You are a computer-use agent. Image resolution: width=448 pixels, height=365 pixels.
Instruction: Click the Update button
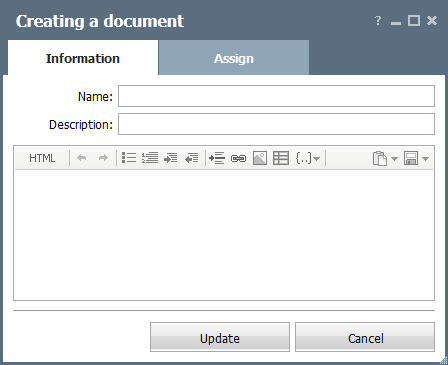[220, 337]
